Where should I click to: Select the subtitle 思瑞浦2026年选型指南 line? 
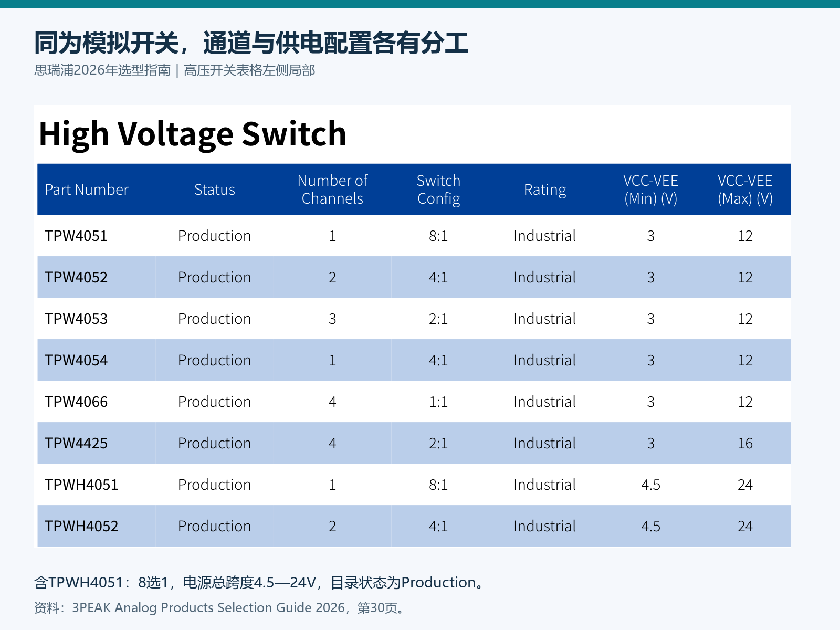point(174,70)
